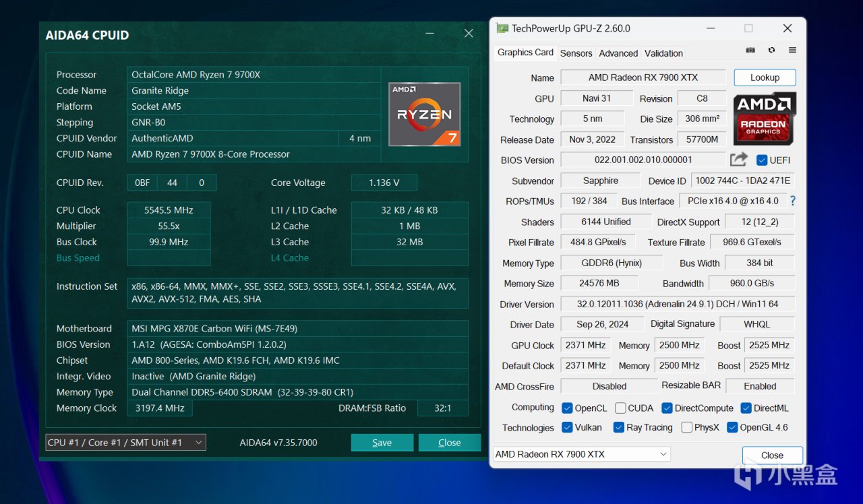Click the Revision value "C8"
Viewport: 863px width, 504px height.
click(702, 98)
